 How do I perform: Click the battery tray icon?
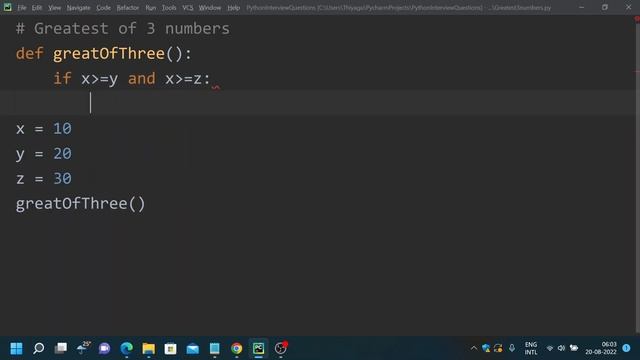574,348
